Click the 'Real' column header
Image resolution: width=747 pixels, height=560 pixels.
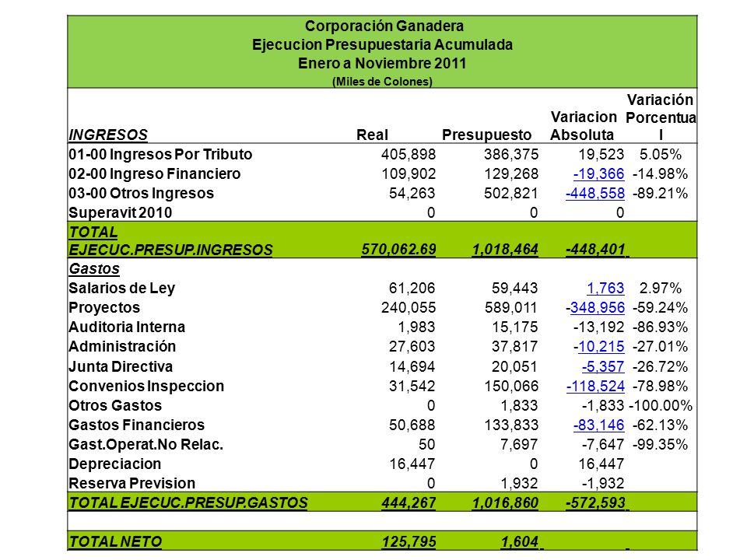[372, 135]
